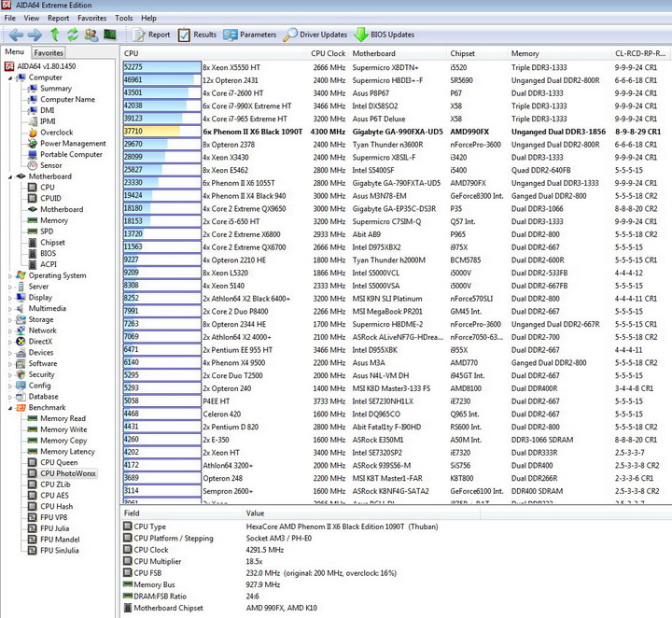Run the Memory Read benchmark
The height and width of the screenshot is (618, 672).
[63, 419]
